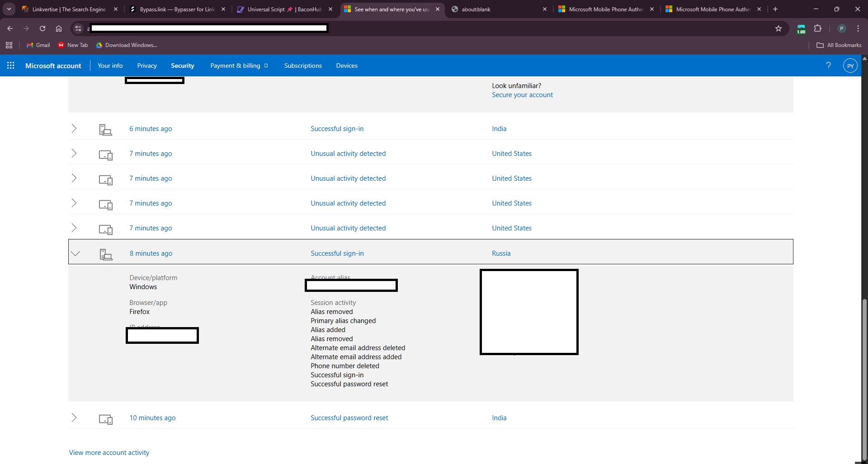Open a new browser tab
Image resolution: width=868 pixels, height=464 pixels.
[775, 9]
